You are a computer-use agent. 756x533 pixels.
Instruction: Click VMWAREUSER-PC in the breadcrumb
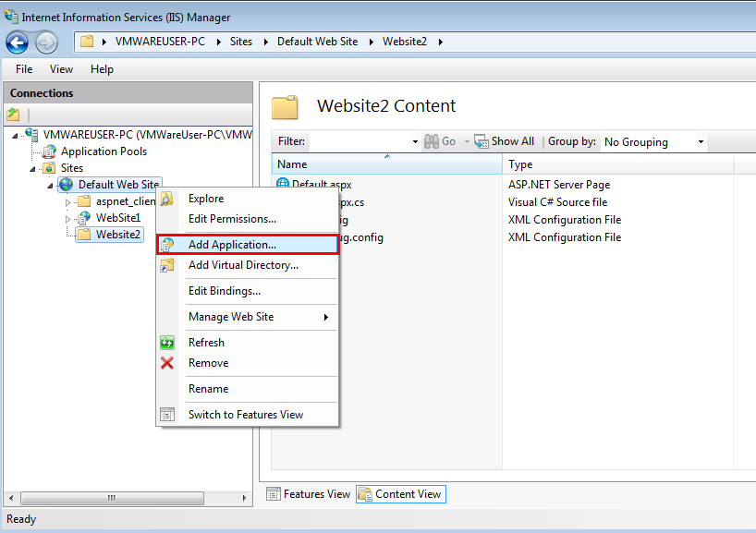[x=160, y=42]
